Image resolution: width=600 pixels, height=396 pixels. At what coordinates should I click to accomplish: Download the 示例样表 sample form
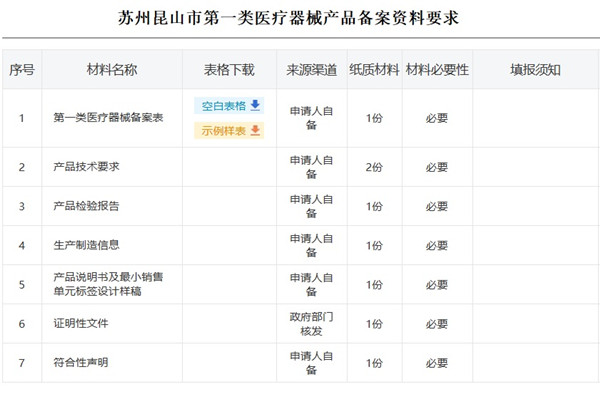tap(229, 130)
